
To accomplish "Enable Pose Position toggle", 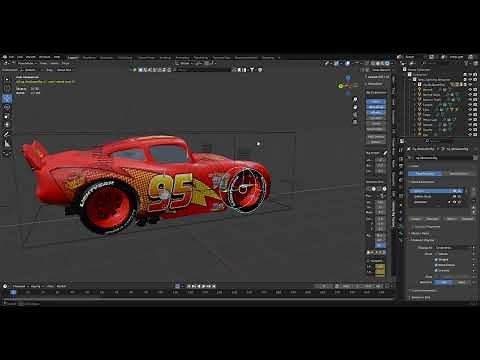I will click(x=425, y=173).
